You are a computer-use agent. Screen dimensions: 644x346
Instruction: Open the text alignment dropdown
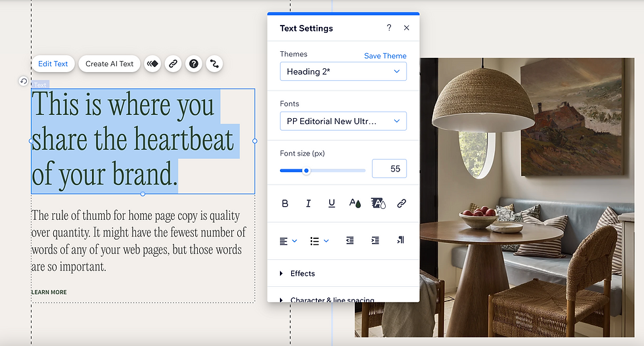tap(288, 241)
